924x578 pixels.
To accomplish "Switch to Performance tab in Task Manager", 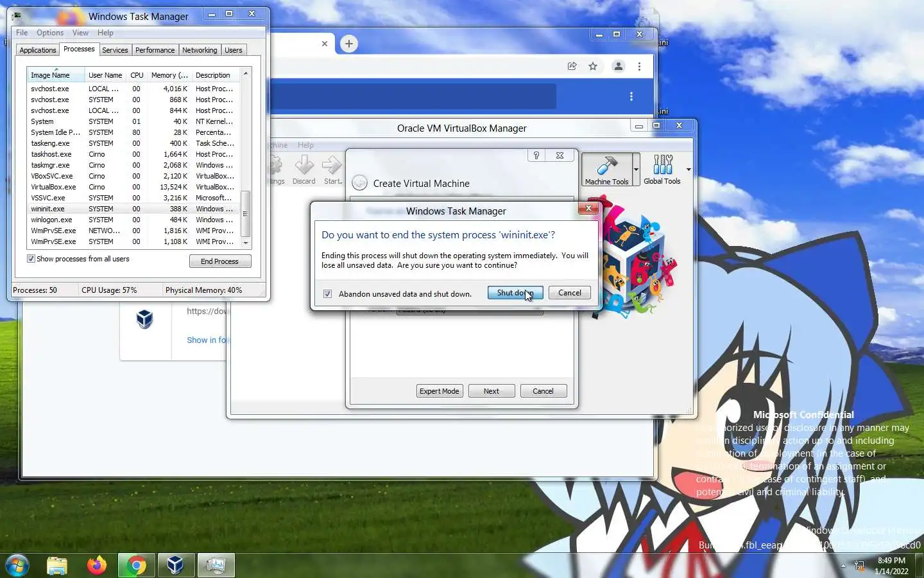I will pyautogui.click(x=155, y=50).
